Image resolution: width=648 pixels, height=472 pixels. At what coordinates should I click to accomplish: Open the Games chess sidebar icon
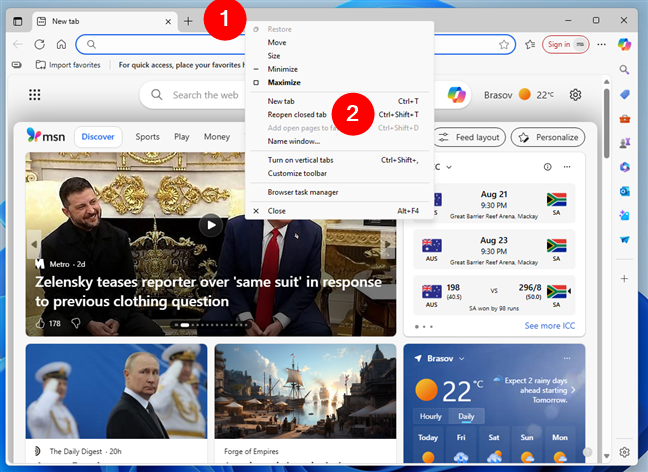pos(624,143)
